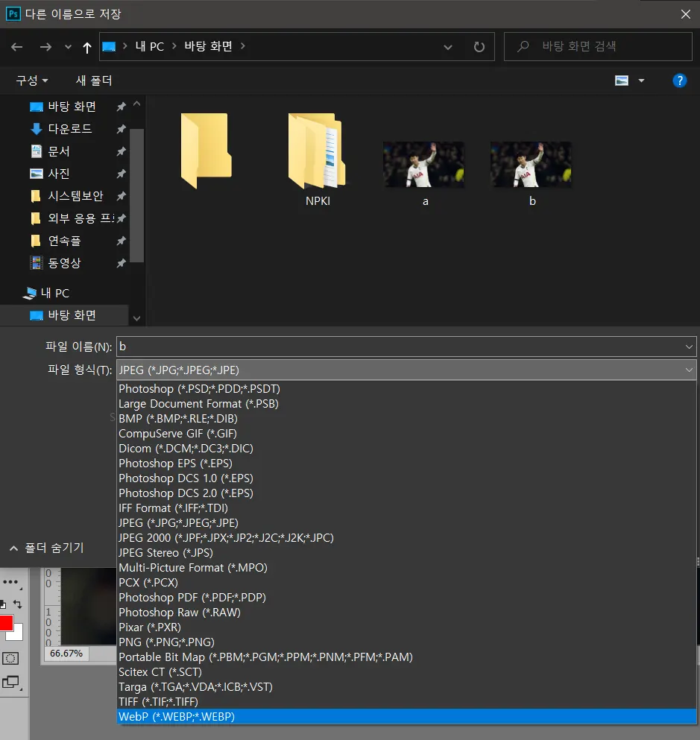The image size is (700, 740).
Task: Choose JPEG (*.JPG) in the list
Action: (406, 523)
